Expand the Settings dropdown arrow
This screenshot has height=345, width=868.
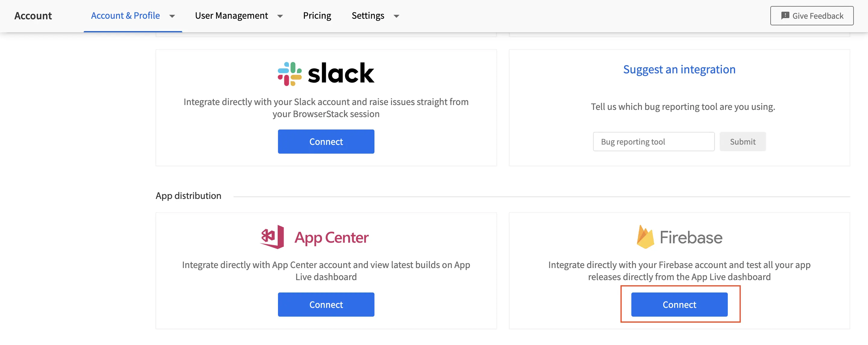pyautogui.click(x=396, y=16)
